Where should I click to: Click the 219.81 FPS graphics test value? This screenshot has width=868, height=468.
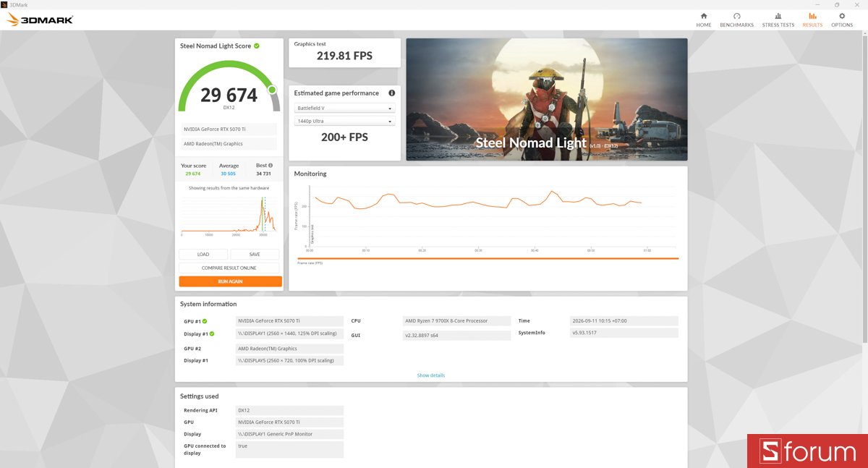[x=344, y=56]
